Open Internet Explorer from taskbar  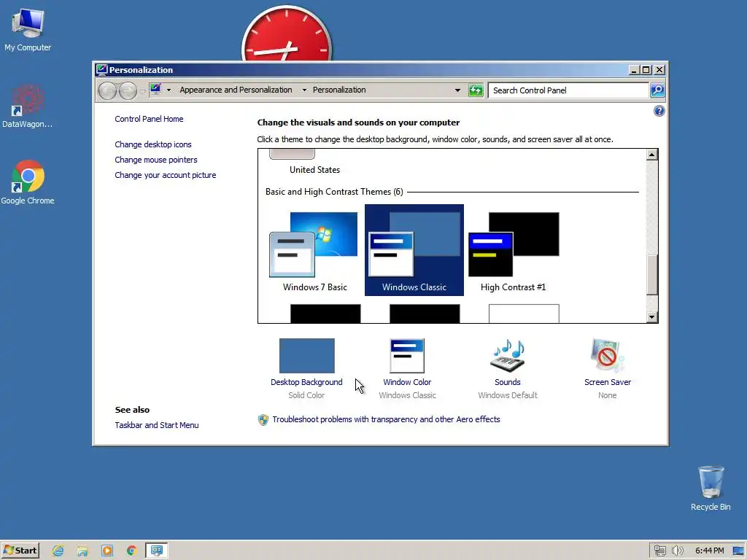[x=58, y=551]
